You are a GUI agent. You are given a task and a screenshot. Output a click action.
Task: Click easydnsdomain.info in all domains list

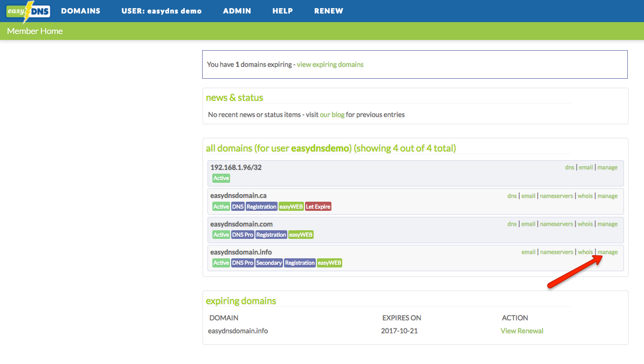tap(241, 252)
